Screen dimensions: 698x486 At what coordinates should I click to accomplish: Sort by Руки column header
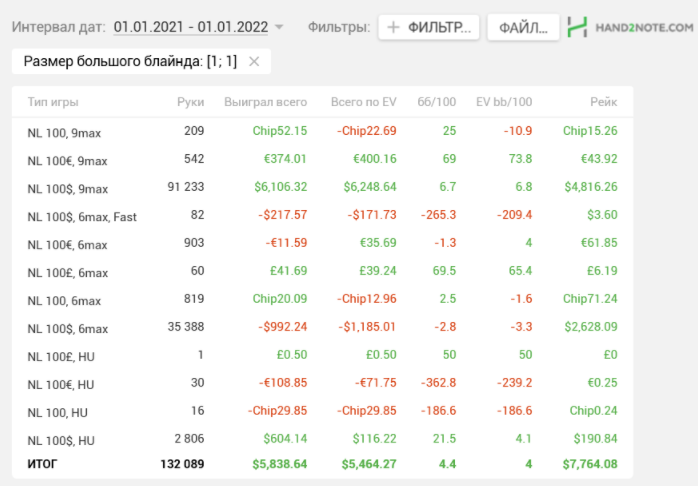pos(190,102)
